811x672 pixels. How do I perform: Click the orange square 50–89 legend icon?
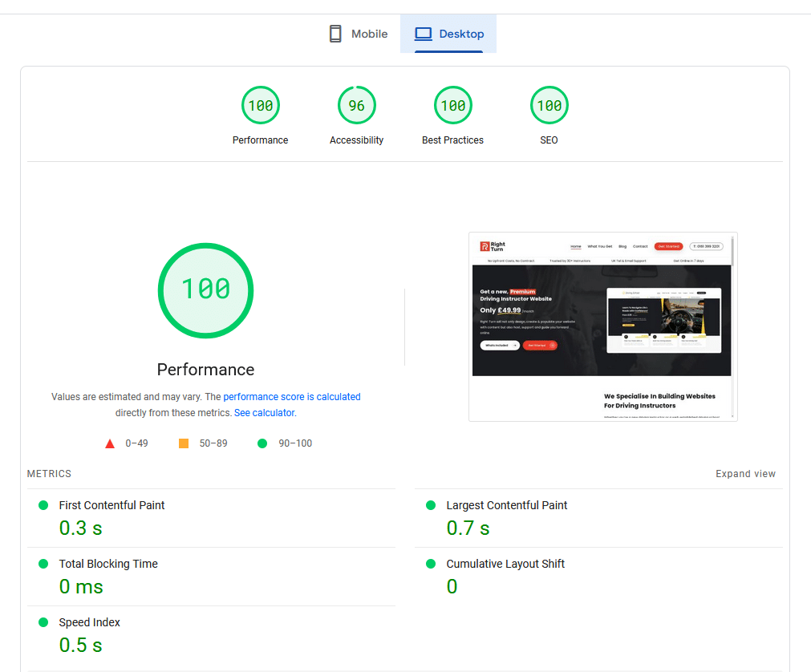(184, 443)
